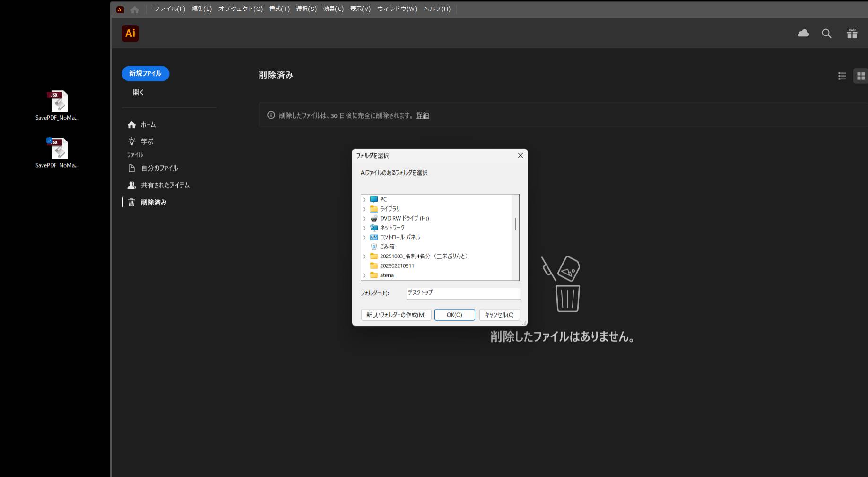The height and width of the screenshot is (477, 868).
Task: Click the OK(O) button
Action: click(454, 315)
